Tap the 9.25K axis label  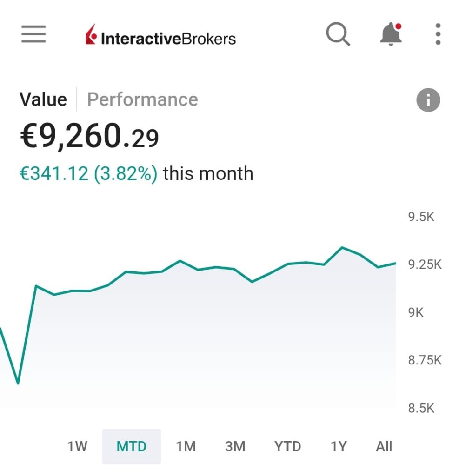[425, 265]
